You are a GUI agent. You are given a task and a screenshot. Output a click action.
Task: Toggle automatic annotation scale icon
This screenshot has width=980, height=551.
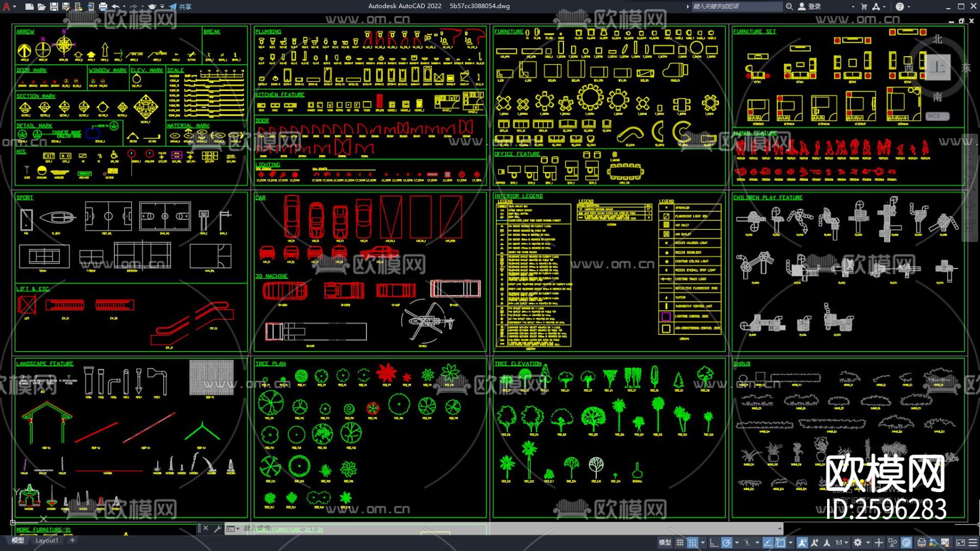tap(814, 543)
